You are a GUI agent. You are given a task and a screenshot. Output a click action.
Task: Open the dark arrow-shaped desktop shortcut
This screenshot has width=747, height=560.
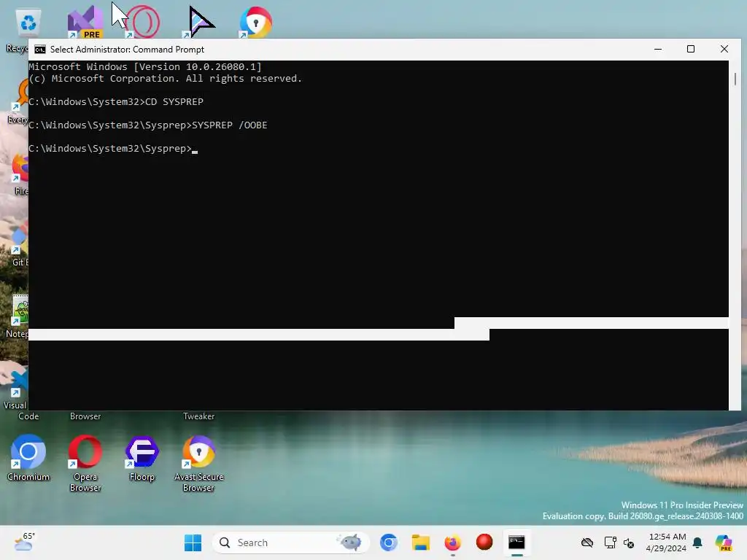point(200,22)
